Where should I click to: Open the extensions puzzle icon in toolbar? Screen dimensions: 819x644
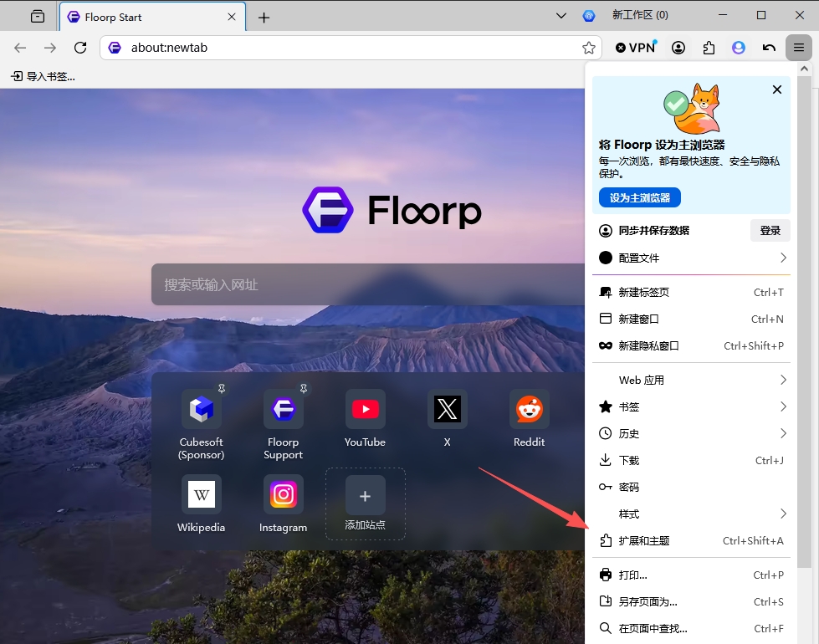(709, 48)
